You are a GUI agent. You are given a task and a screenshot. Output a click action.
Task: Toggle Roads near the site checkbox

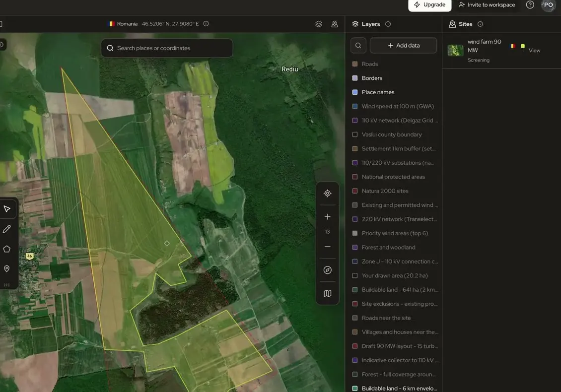coord(355,318)
